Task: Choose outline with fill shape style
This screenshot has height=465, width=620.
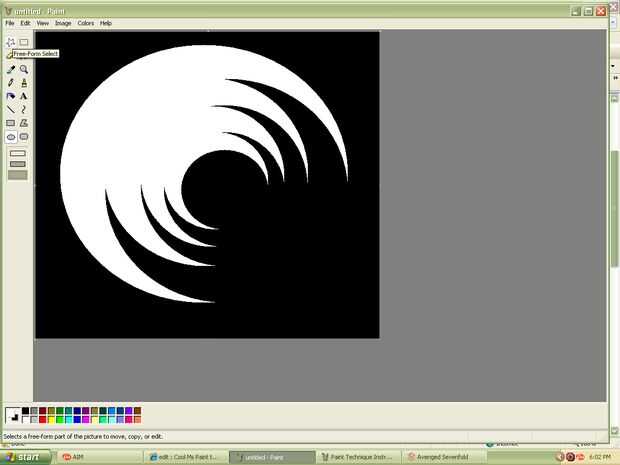Action: coord(18,164)
